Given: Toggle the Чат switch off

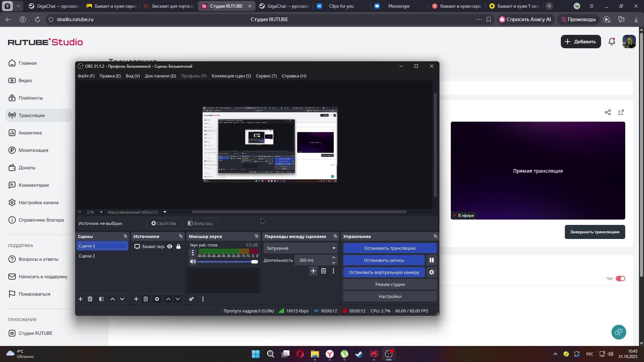Looking at the screenshot, I should tap(620, 279).
